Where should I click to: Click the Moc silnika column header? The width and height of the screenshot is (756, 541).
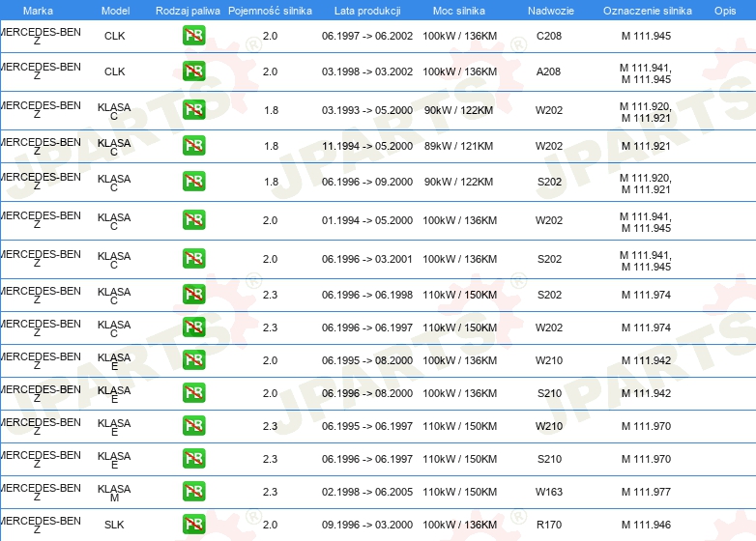(459, 11)
